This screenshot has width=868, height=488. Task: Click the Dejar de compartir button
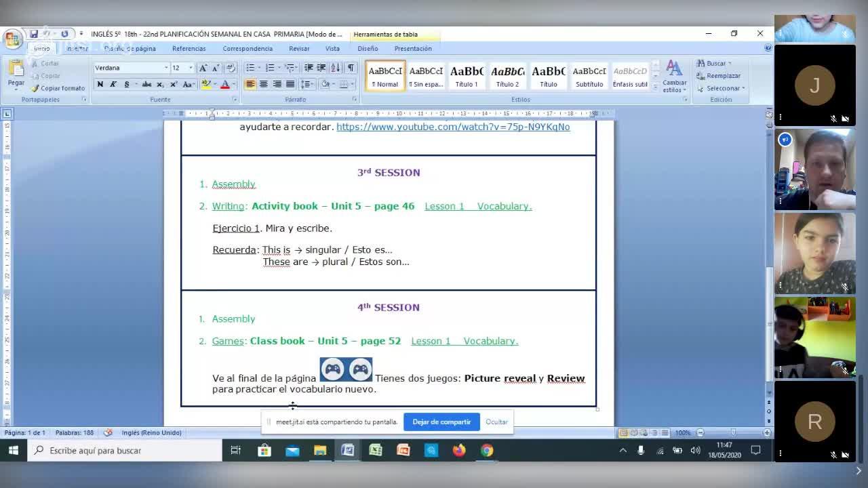point(441,422)
